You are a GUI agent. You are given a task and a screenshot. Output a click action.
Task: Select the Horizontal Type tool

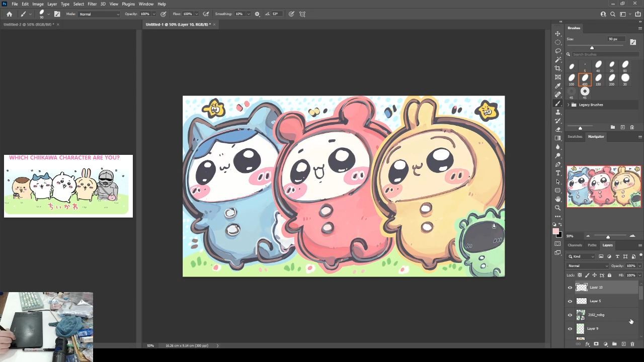pyautogui.click(x=557, y=173)
